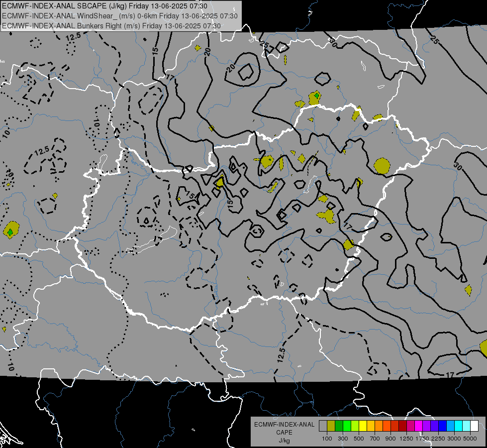Click legend value 1250
This screenshot has height=448, width=487.
(x=406, y=439)
